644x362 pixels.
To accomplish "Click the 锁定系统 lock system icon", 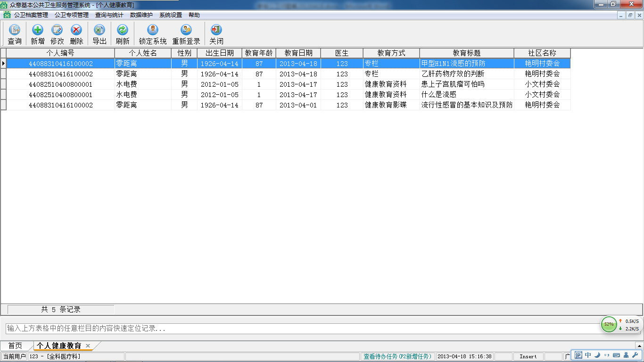I will tap(153, 30).
